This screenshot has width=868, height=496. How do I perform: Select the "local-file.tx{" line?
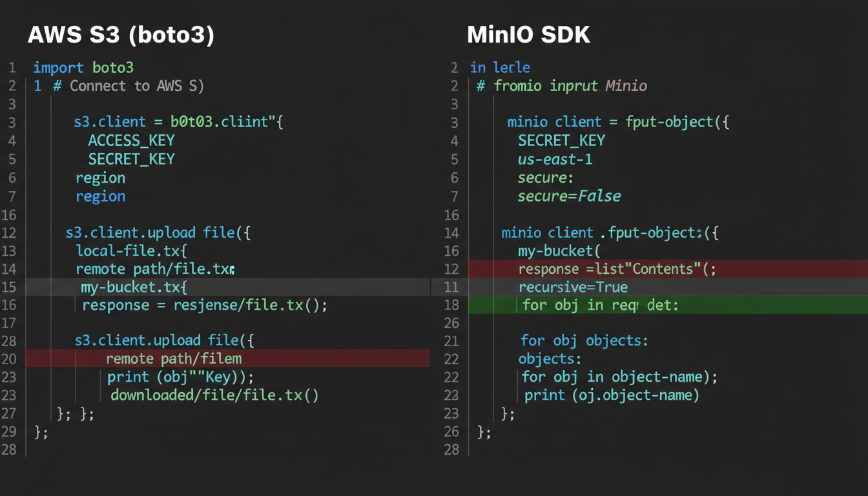tap(131, 251)
